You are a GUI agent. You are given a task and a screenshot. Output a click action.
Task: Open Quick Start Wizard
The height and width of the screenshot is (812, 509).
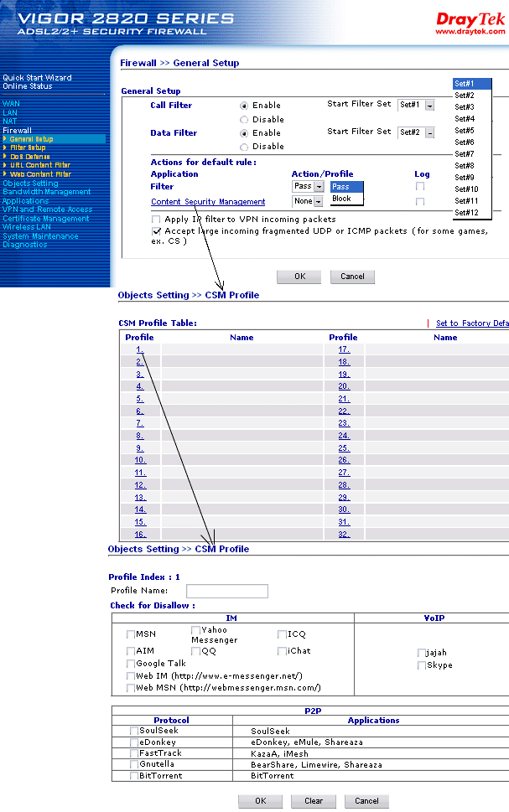[38, 78]
